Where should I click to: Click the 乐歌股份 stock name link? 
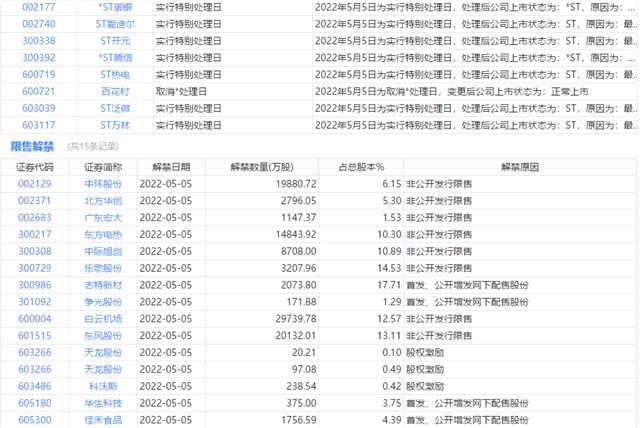coord(103,268)
